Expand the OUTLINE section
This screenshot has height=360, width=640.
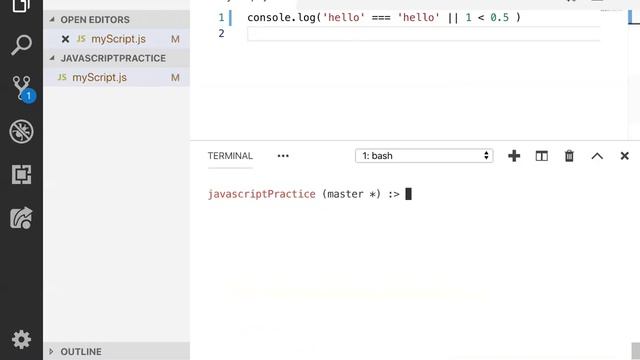[x=116, y=351]
